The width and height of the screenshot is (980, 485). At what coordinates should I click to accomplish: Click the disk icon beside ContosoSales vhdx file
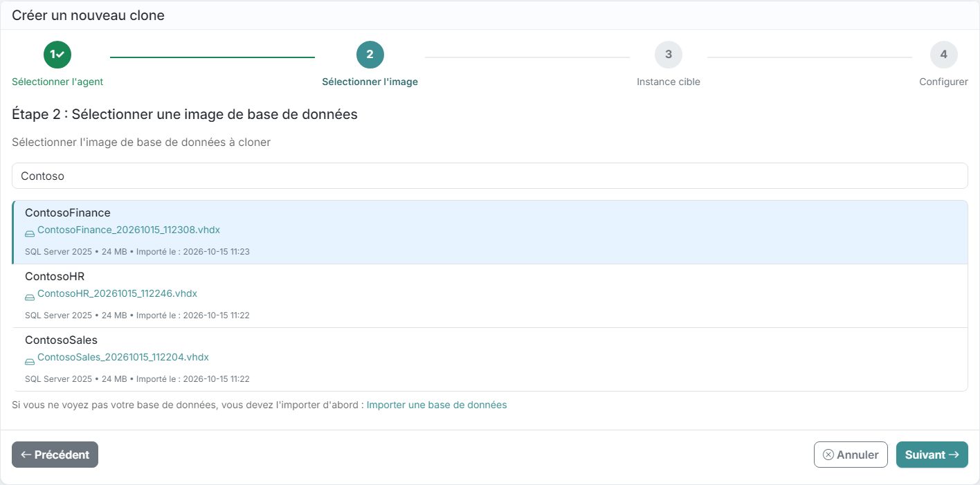click(30, 360)
